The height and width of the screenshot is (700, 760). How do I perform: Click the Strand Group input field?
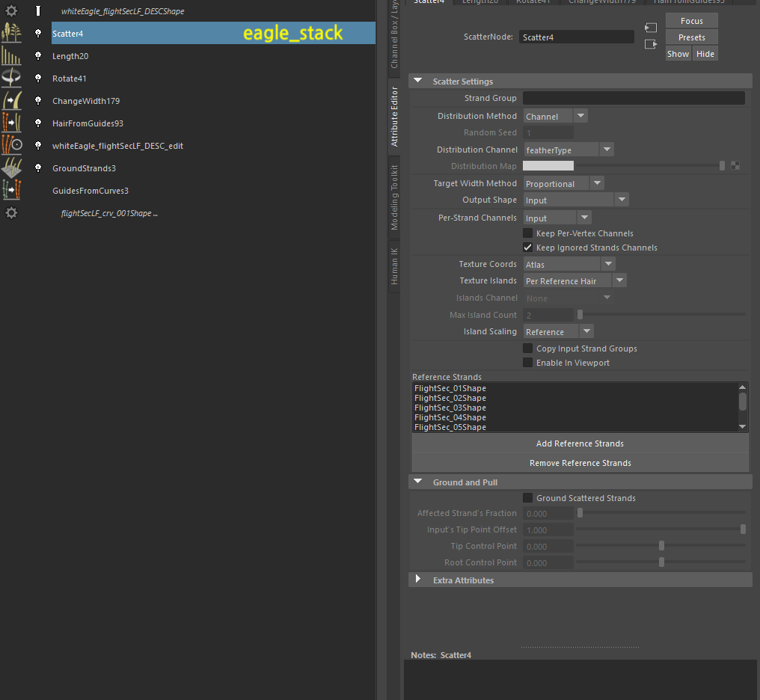tap(634, 98)
